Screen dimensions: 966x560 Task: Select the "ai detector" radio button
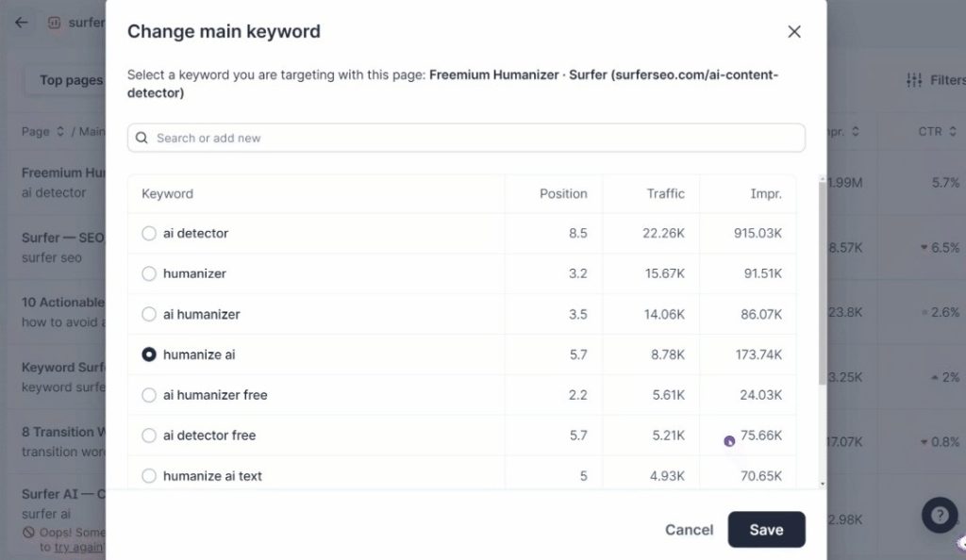pos(149,233)
